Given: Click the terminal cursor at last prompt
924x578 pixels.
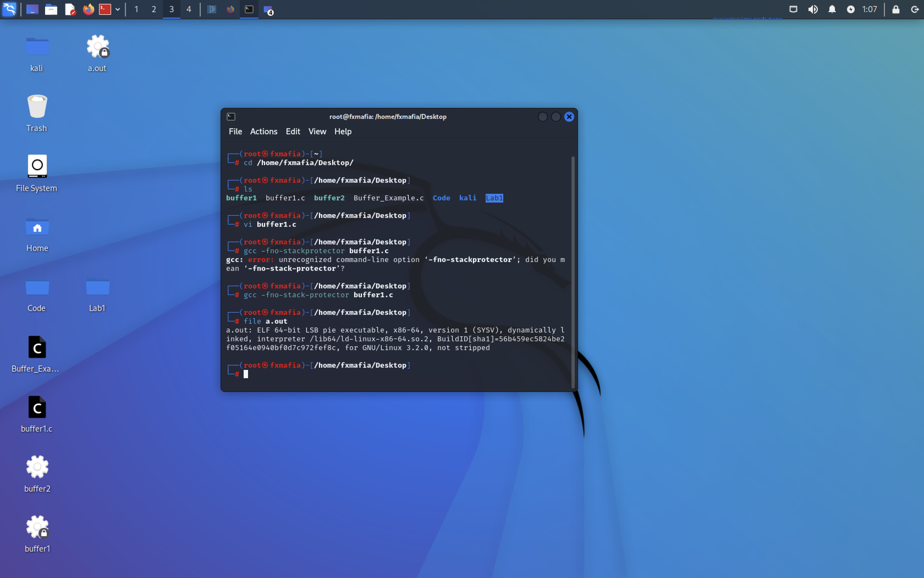Looking at the screenshot, I should click(246, 374).
